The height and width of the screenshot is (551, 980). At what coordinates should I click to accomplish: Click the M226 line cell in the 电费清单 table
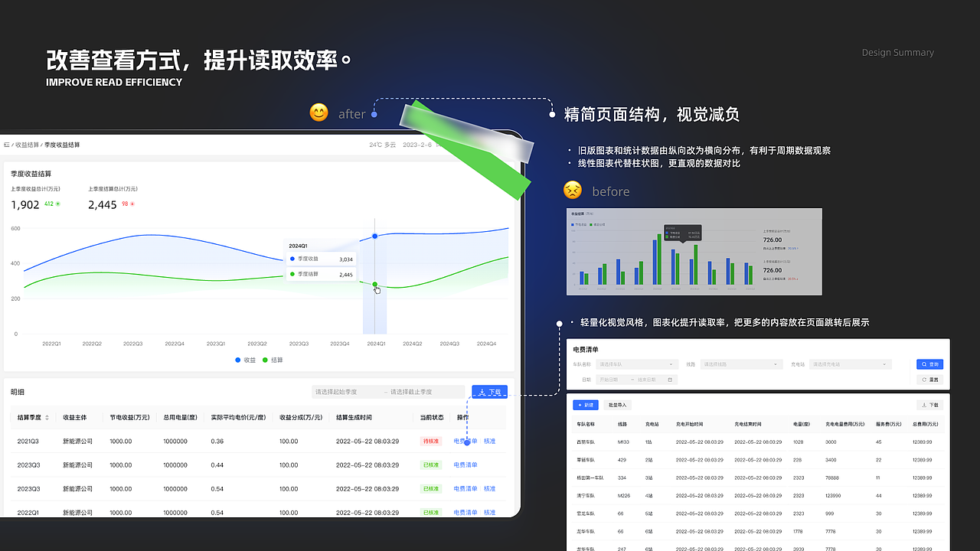coord(624,496)
